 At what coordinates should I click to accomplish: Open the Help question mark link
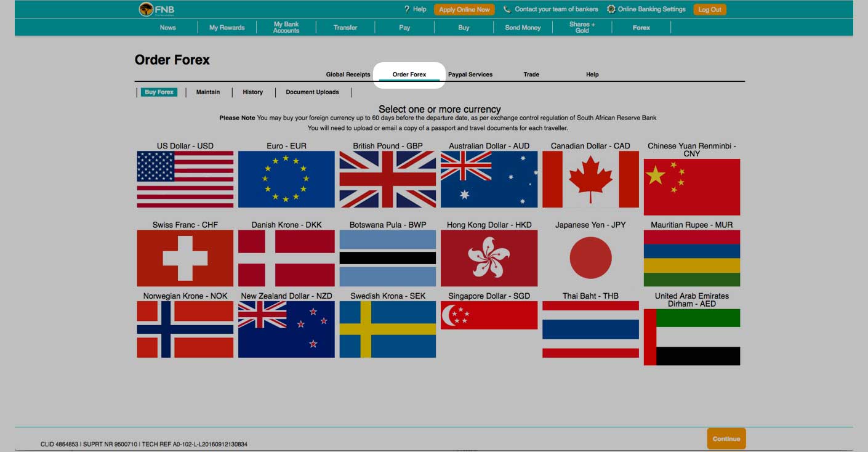tap(407, 9)
